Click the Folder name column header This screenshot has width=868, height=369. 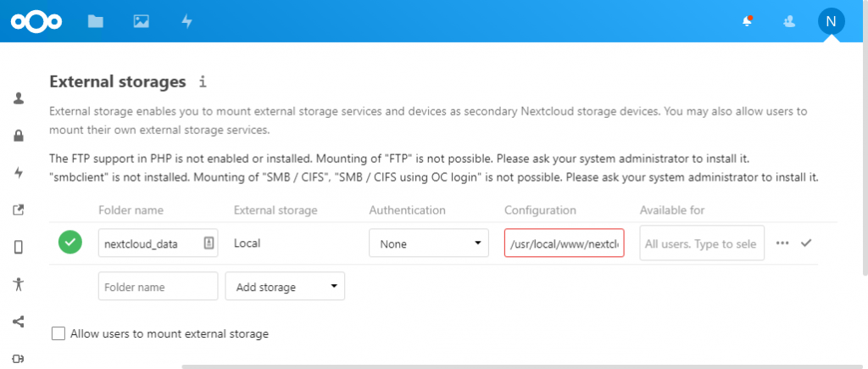coord(131,210)
